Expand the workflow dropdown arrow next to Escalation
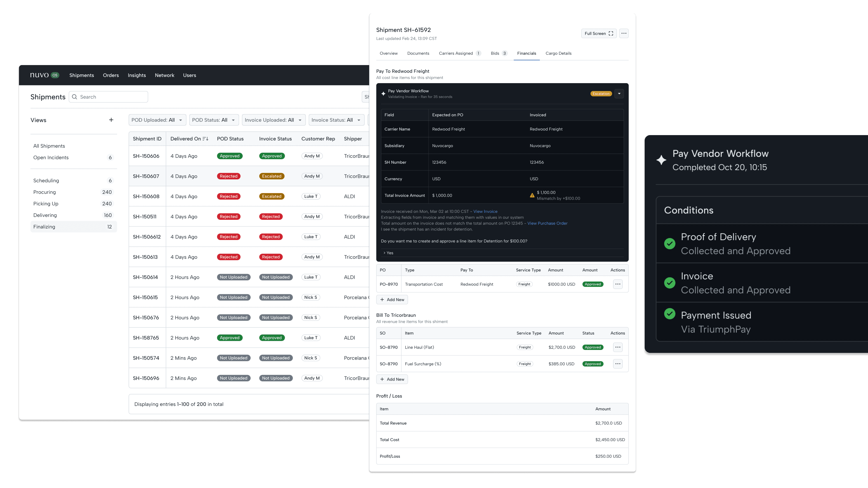The height and width of the screenshot is (488, 868). click(619, 94)
